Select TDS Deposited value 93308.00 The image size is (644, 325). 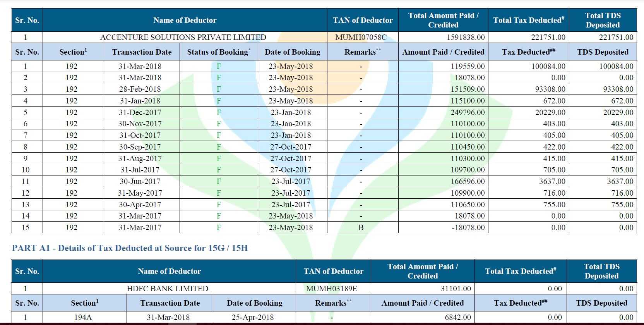(618, 89)
